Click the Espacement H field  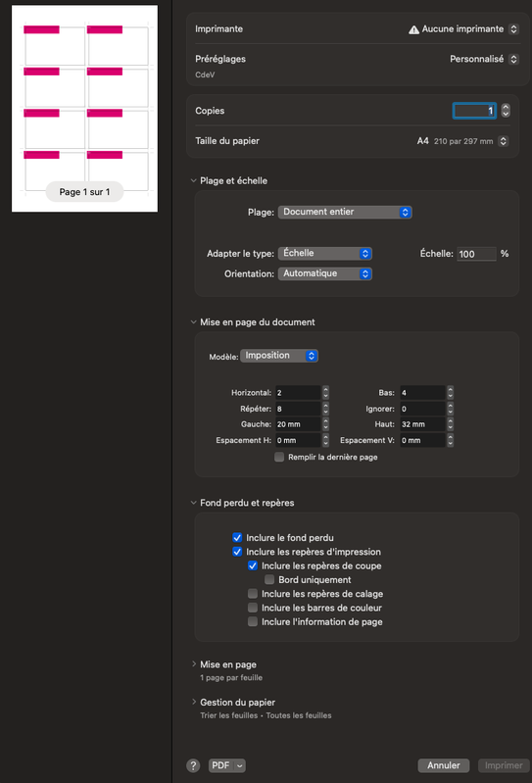pyautogui.click(x=298, y=440)
